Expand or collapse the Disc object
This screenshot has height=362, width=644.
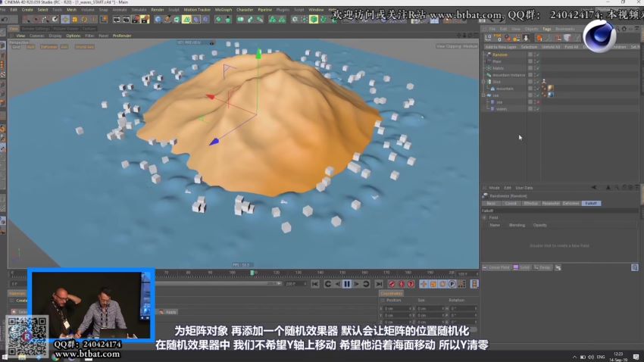coord(483,82)
